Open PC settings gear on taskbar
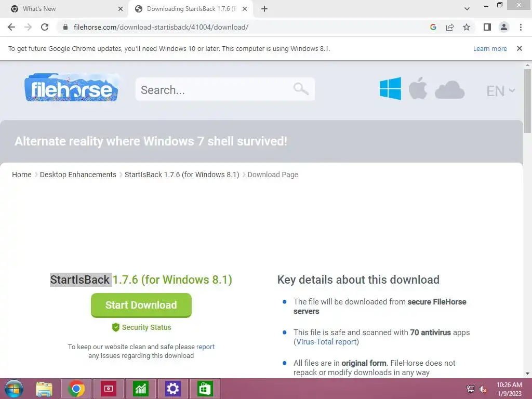Image resolution: width=532 pixels, height=399 pixels. tap(172, 389)
